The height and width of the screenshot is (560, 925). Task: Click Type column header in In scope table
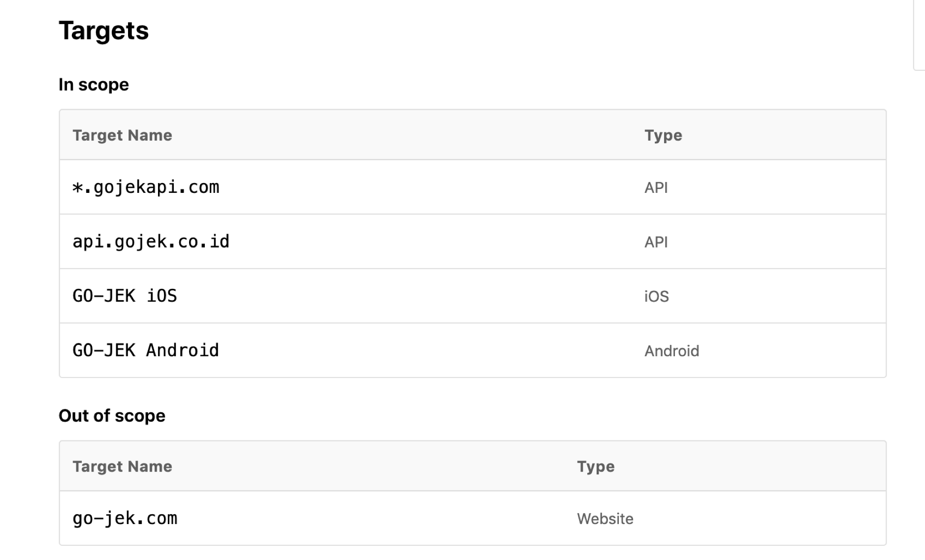click(x=663, y=135)
